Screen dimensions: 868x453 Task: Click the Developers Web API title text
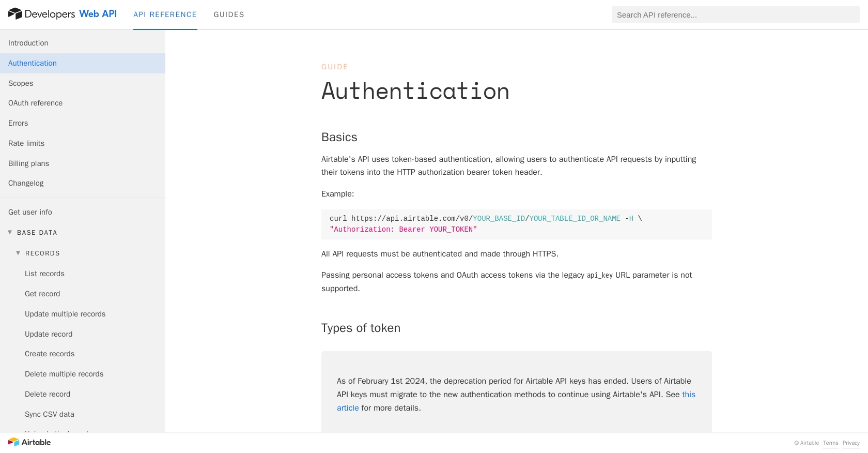click(x=71, y=14)
